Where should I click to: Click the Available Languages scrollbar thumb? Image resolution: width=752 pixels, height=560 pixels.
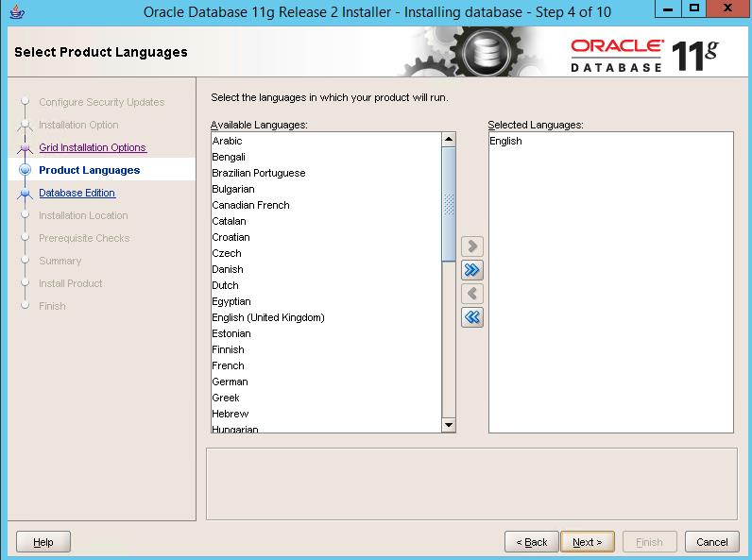point(449,204)
